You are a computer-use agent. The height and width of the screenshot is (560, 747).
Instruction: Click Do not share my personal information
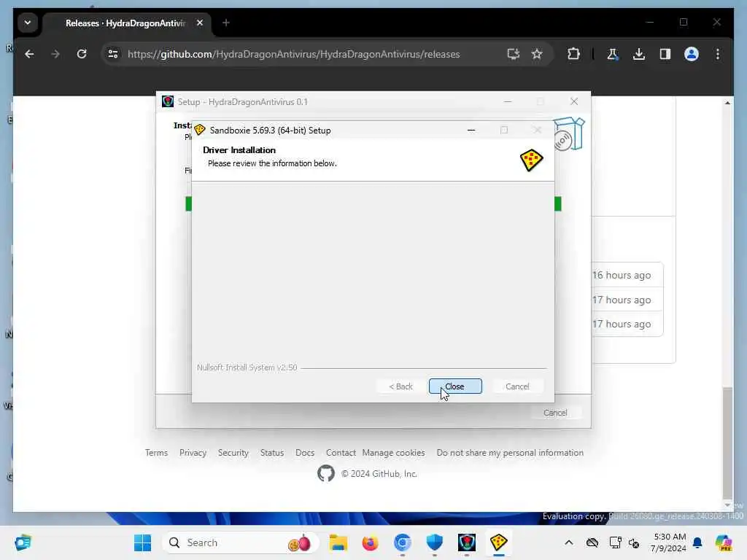point(510,452)
